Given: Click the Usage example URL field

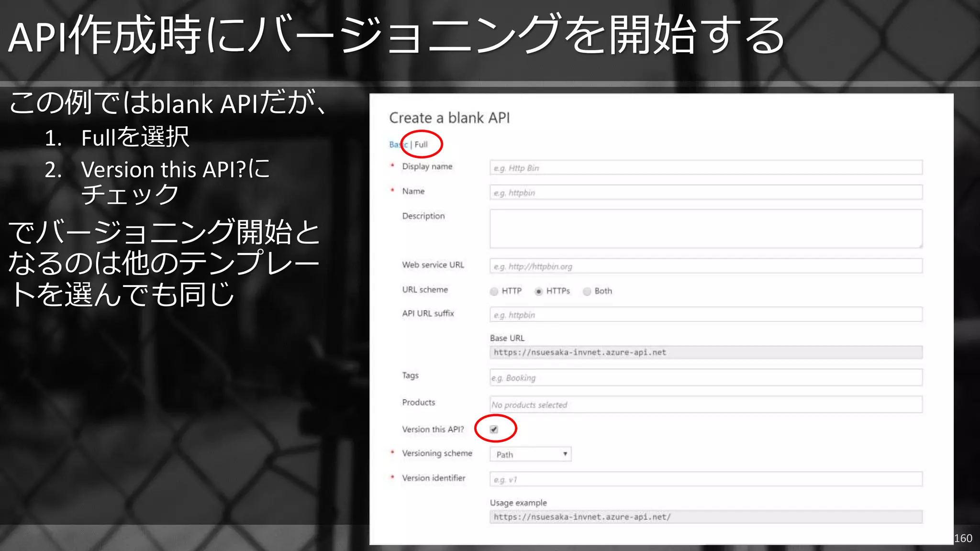Looking at the screenshot, I should tap(706, 517).
